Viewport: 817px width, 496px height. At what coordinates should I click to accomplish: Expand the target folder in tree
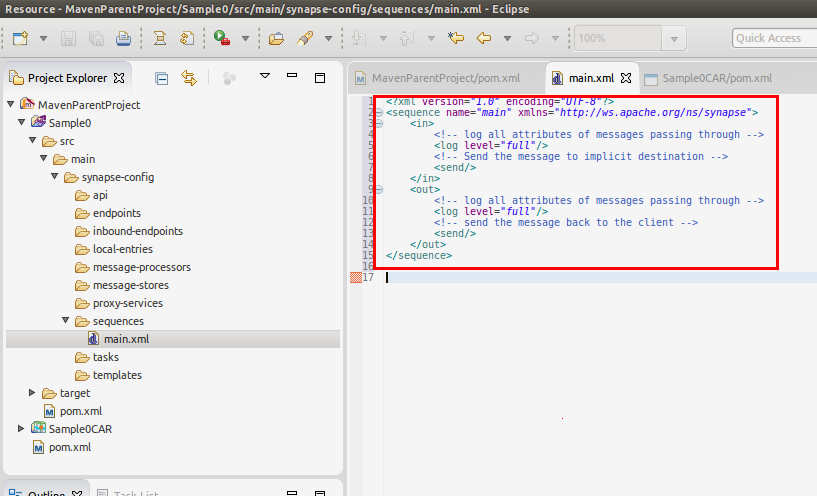[x=32, y=393]
